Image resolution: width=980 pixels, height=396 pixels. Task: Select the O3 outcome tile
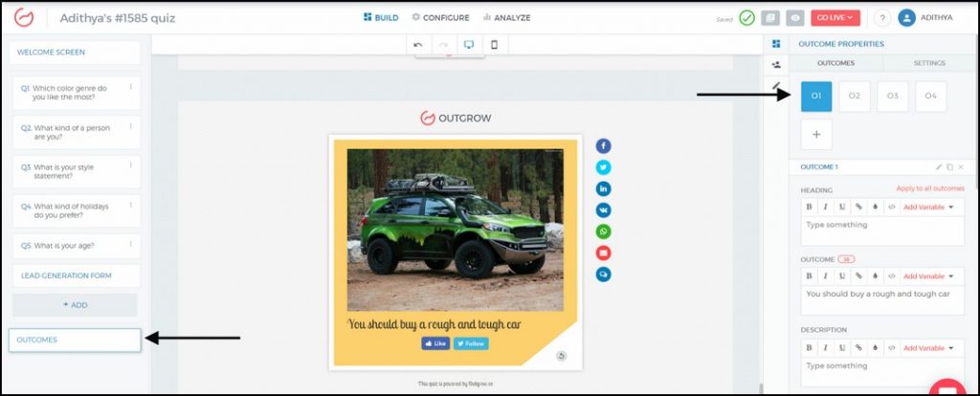(892, 97)
